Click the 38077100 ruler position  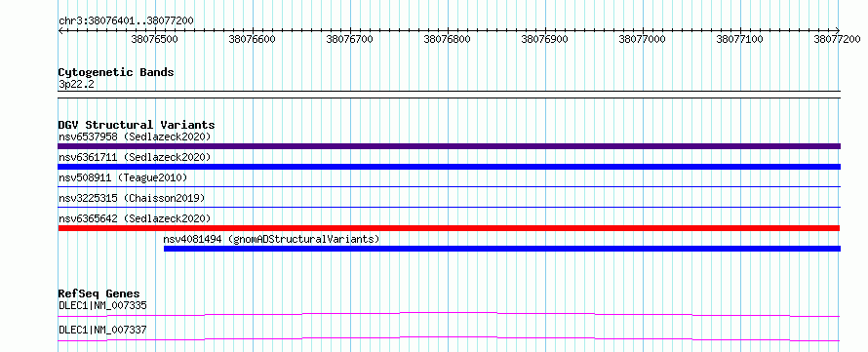[x=740, y=39]
